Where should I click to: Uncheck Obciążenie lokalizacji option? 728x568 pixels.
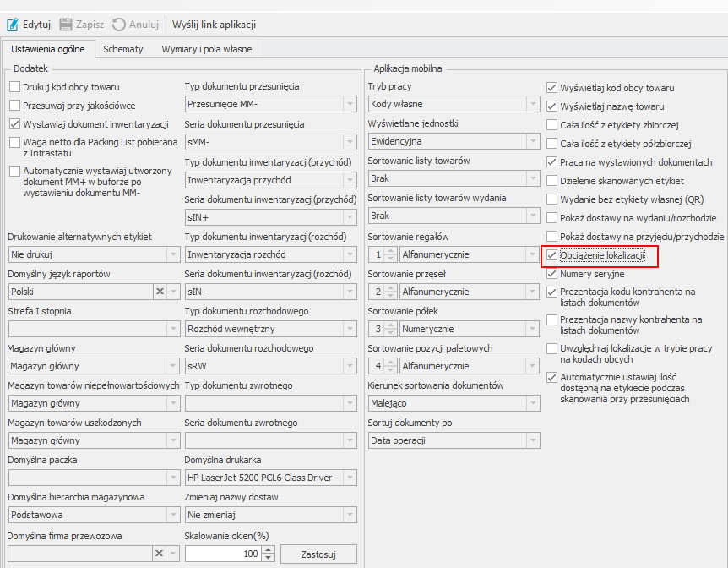pos(552,255)
